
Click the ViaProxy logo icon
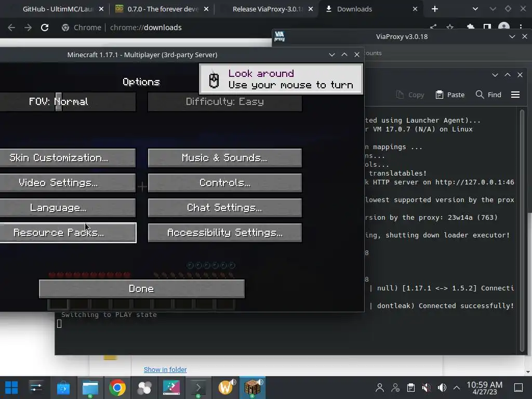tap(279, 36)
